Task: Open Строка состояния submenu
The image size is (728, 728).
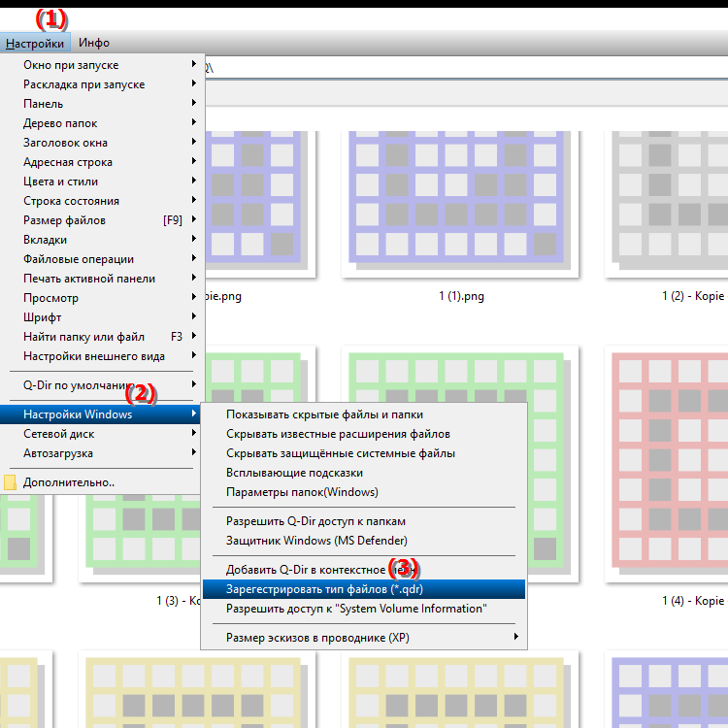Action: tap(103, 201)
